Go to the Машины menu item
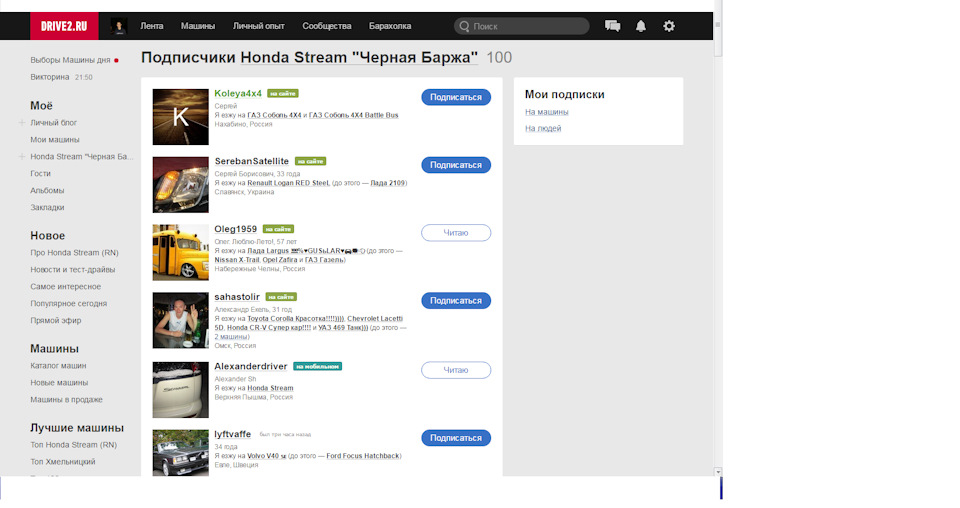The height and width of the screenshot is (508, 960). (x=198, y=26)
